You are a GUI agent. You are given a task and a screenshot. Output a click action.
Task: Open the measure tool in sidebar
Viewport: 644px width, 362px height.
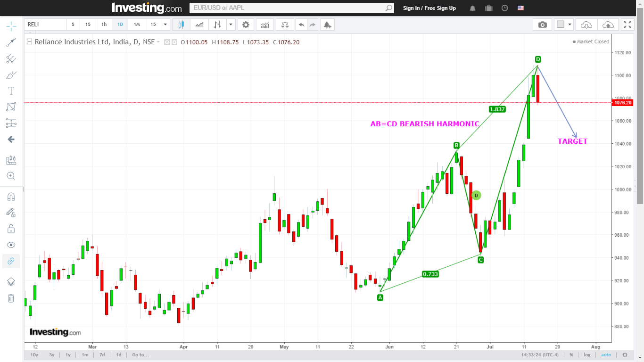click(x=11, y=160)
